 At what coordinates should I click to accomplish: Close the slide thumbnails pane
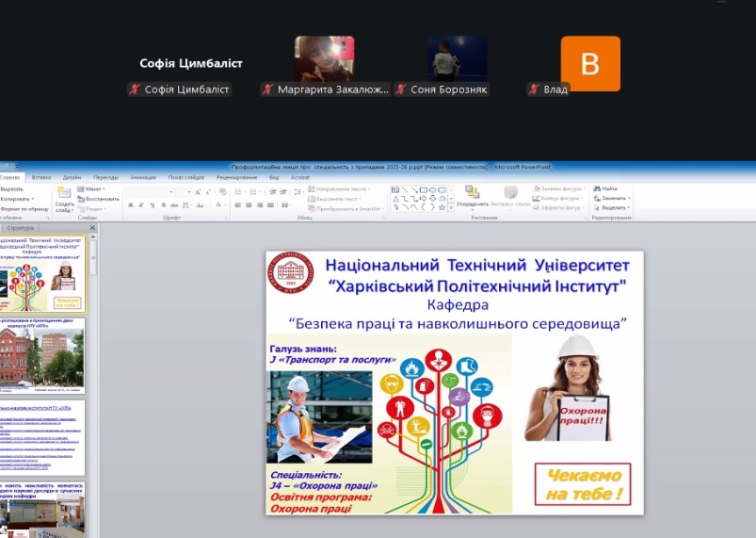92,228
